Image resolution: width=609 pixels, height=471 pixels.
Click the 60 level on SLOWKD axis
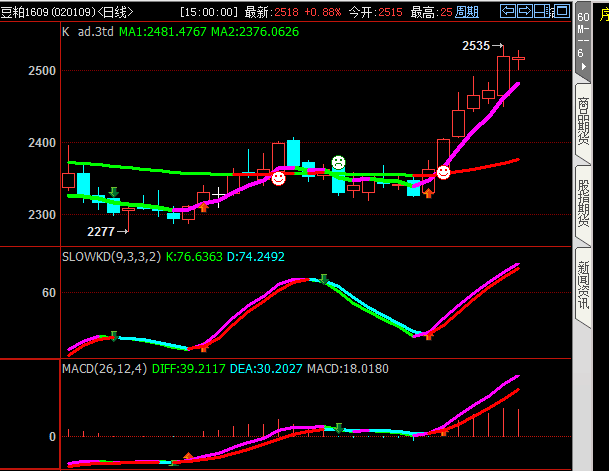(49, 292)
